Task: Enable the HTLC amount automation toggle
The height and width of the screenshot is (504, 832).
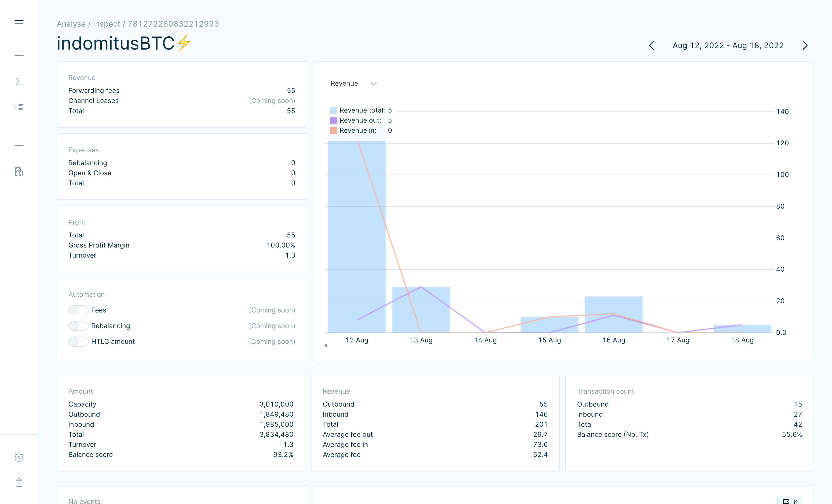Action: click(x=78, y=341)
